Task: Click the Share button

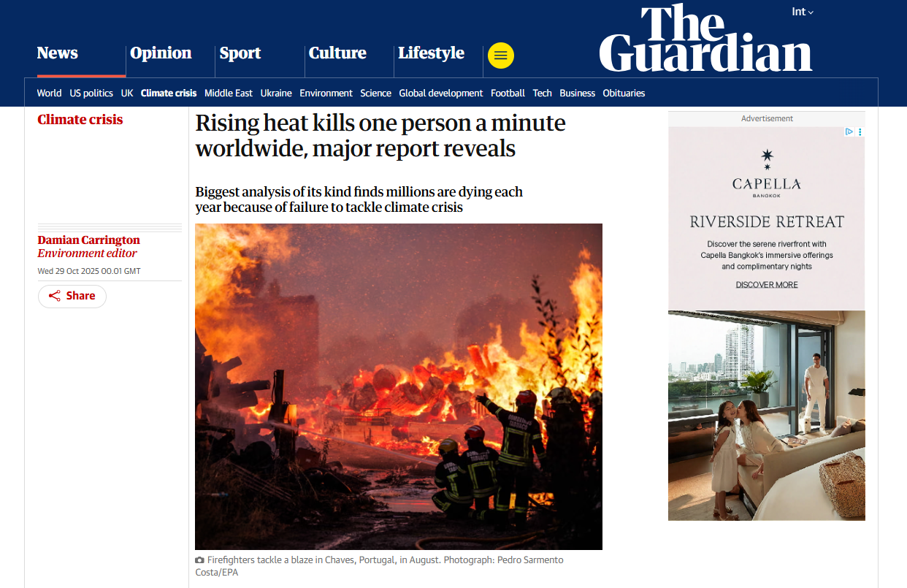Action: tap(72, 296)
